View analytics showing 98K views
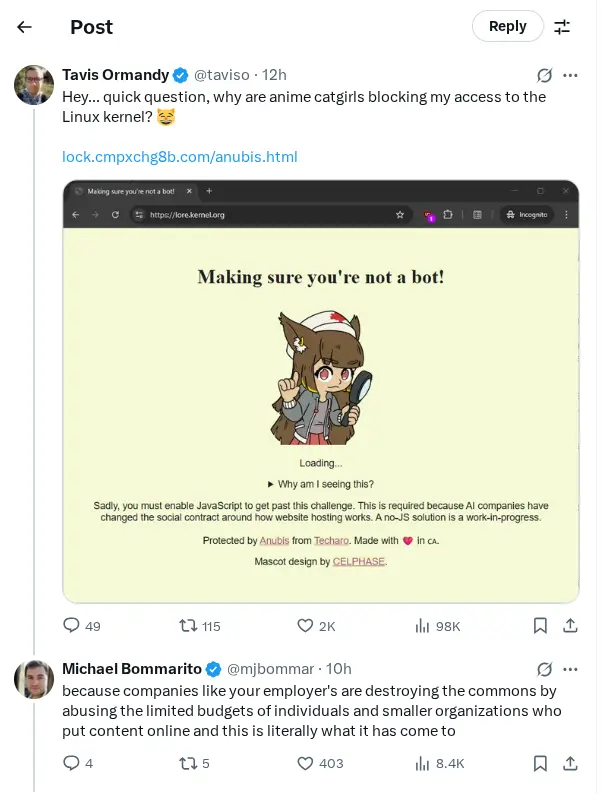This screenshot has width=602, height=794. tap(423, 626)
